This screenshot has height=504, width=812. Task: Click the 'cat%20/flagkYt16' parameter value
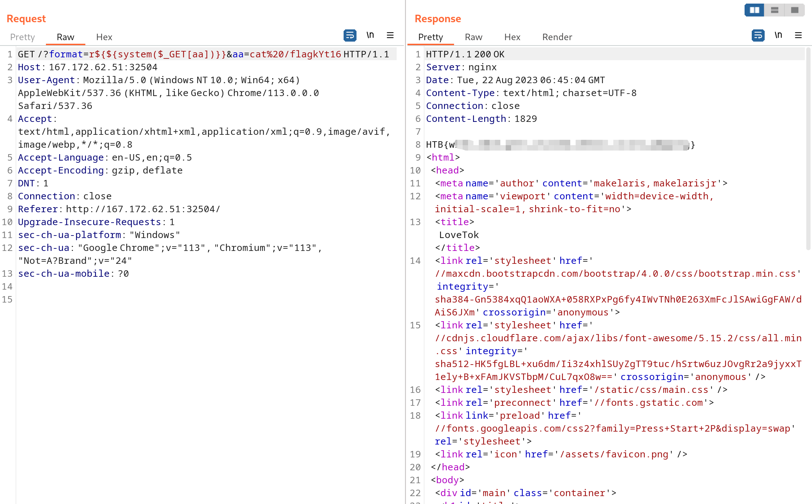[295, 54]
